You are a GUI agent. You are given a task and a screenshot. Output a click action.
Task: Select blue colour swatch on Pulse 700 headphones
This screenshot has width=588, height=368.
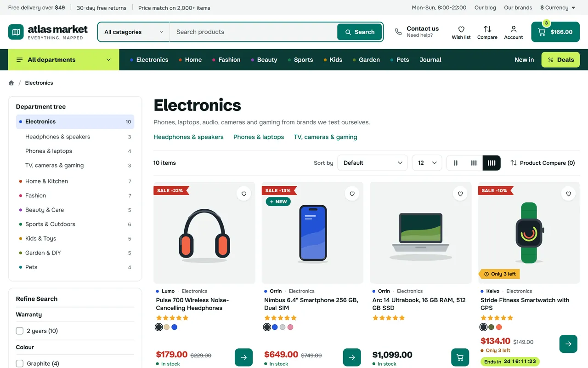174,327
